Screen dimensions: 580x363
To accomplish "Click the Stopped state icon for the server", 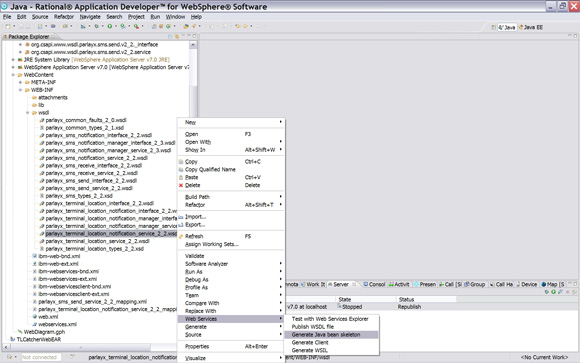I will [x=339, y=306].
